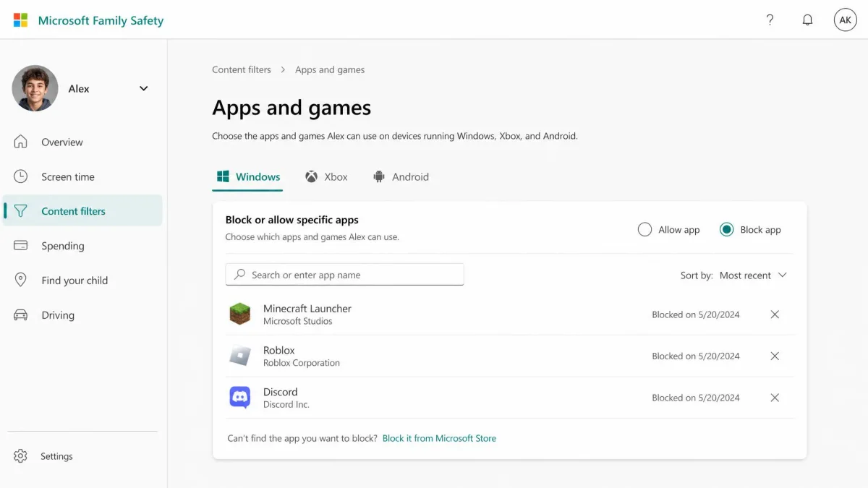Image resolution: width=868 pixels, height=488 pixels.
Task: Go back via Content filters breadcrumb
Action: pyautogui.click(x=242, y=70)
